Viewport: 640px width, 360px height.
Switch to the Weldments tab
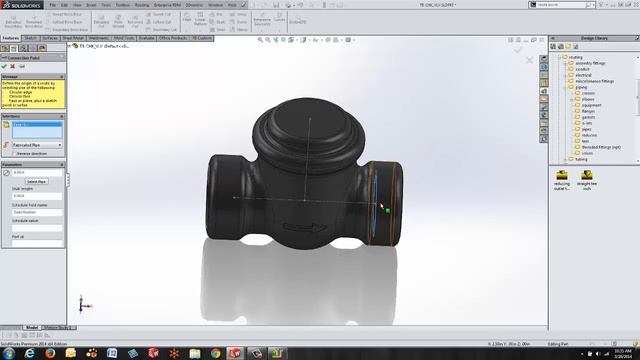[98, 38]
